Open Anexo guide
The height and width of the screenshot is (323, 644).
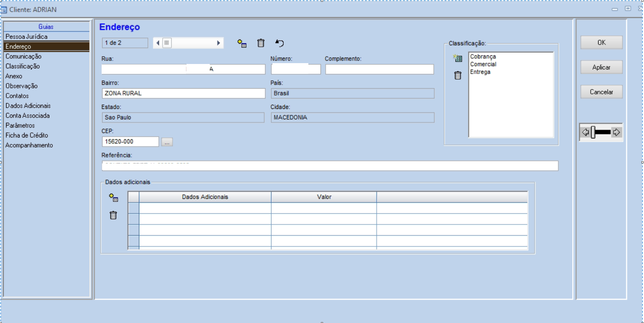coord(47,76)
